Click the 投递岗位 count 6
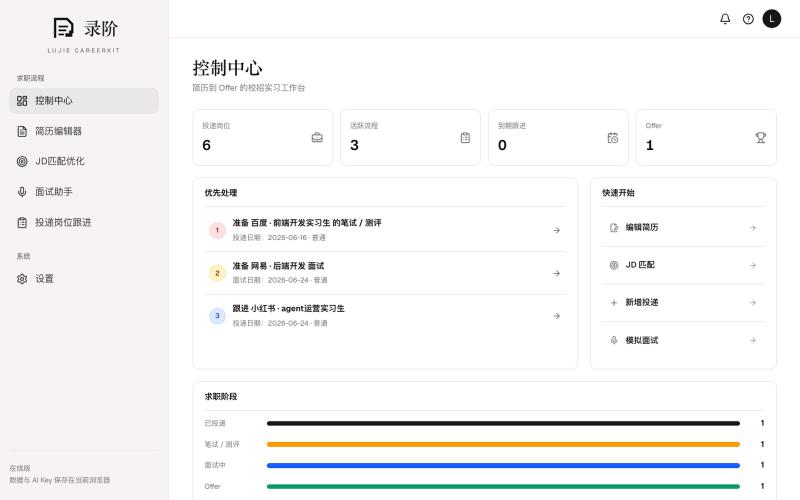This screenshot has height=500, width=800. (206, 145)
